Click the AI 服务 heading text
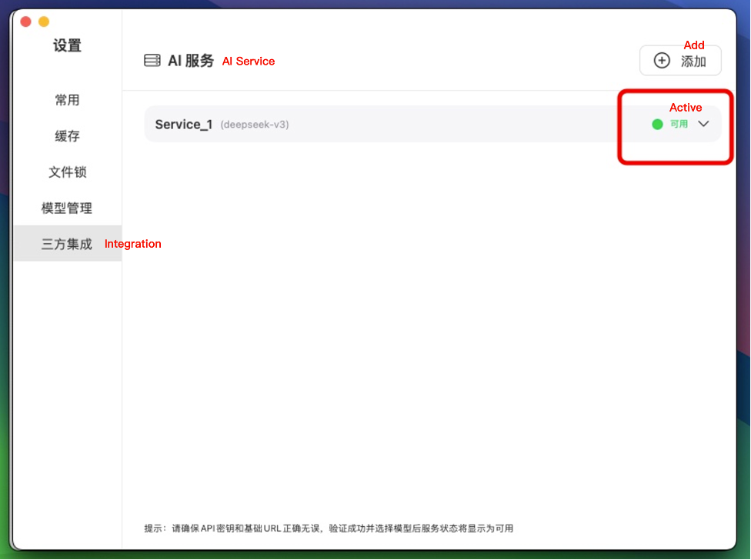The width and height of the screenshot is (751, 560). click(x=191, y=61)
